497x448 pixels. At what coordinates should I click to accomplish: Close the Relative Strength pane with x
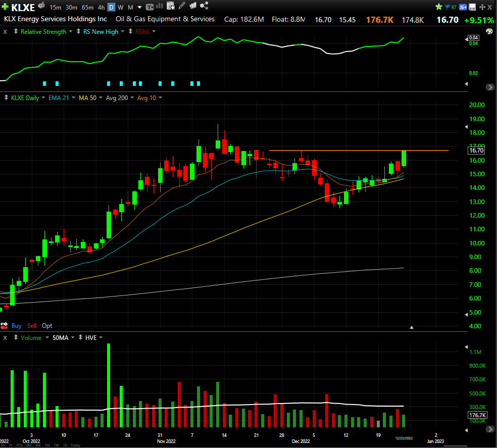[5, 32]
